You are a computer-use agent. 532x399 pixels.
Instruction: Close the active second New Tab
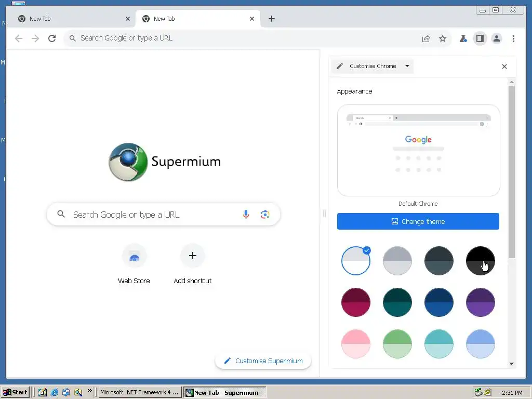tap(252, 19)
